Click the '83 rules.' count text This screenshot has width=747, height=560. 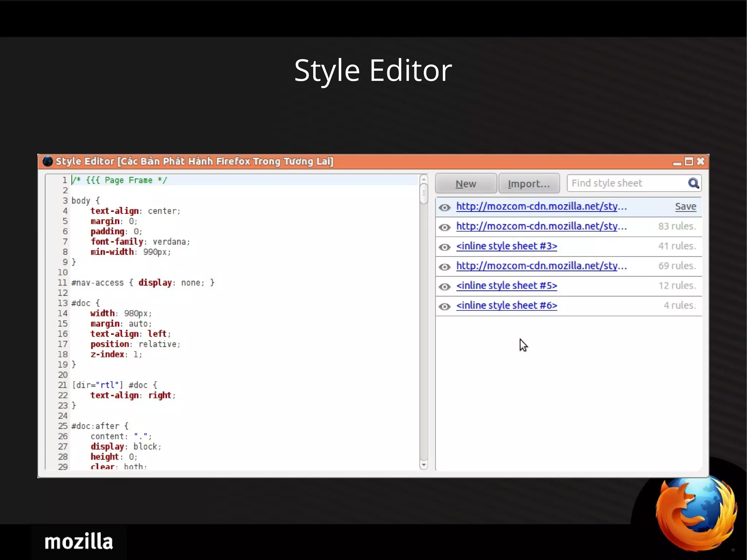tap(677, 226)
